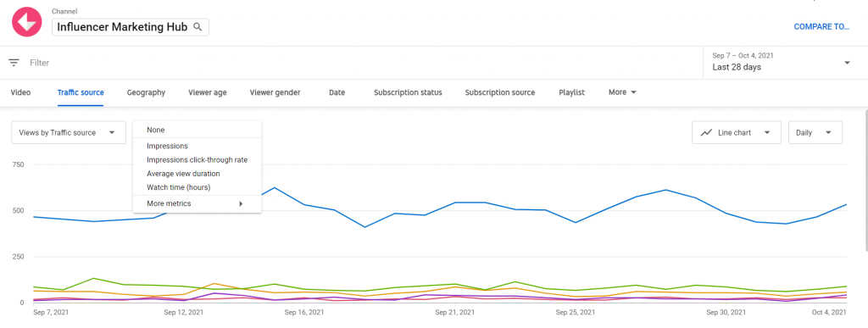Click the vertical scrollbar on the right edge

pyautogui.click(x=865, y=180)
